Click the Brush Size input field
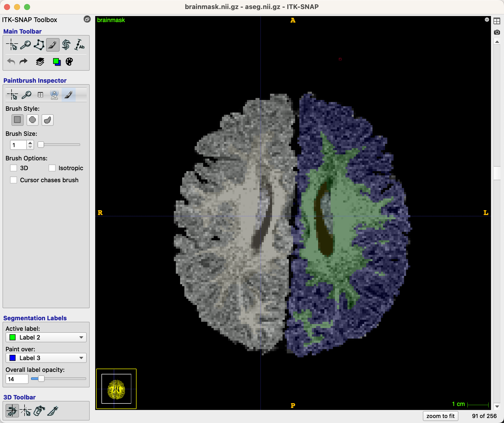The image size is (504, 423). click(x=18, y=145)
